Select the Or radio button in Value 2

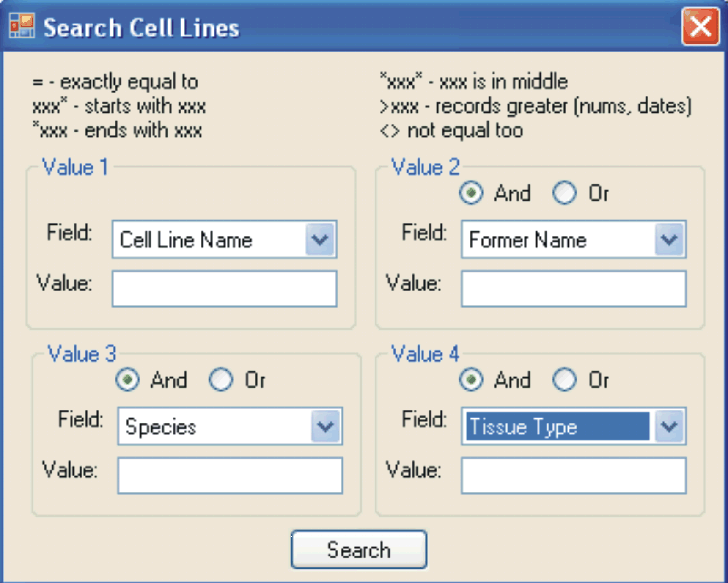pyautogui.click(x=564, y=193)
